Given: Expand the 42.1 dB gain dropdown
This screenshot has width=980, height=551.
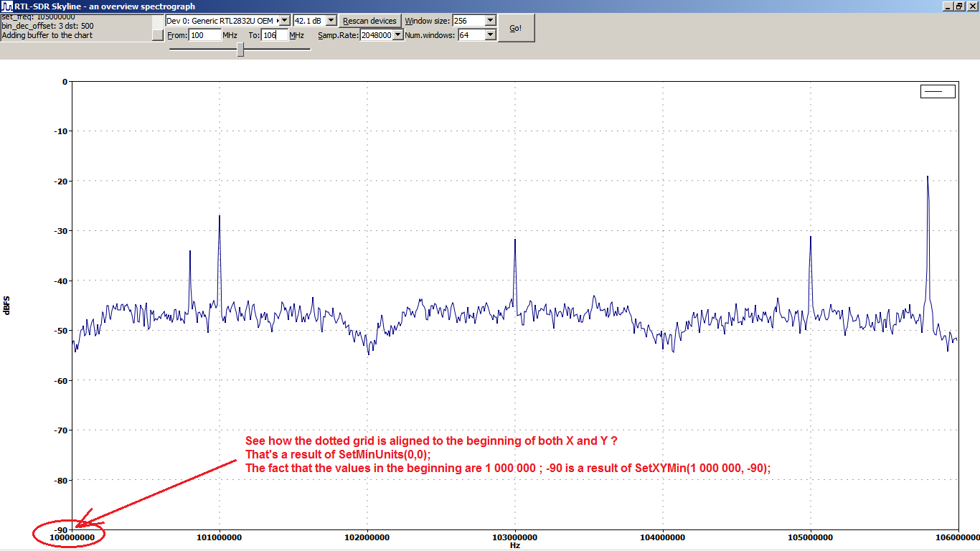Looking at the screenshot, I should (x=331, y=21).
